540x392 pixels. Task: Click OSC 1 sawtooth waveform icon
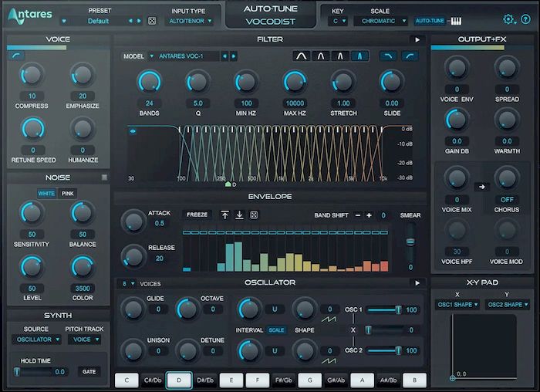point(329,319)
